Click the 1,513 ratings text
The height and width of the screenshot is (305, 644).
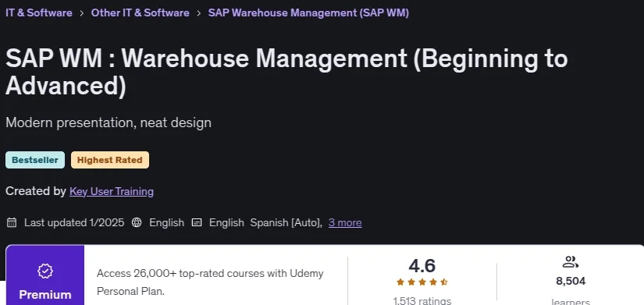point(422,301)
